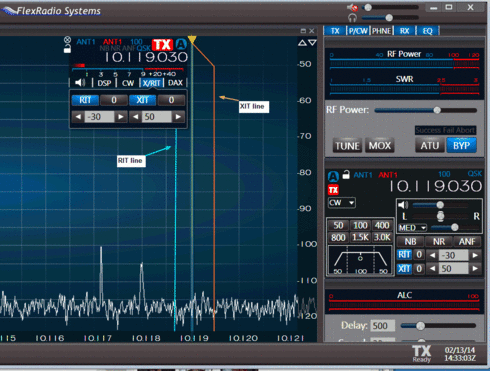Open the DSP tab in the slice flag
The height and width of the screenshot is (371, 490).
coord(104,83)
